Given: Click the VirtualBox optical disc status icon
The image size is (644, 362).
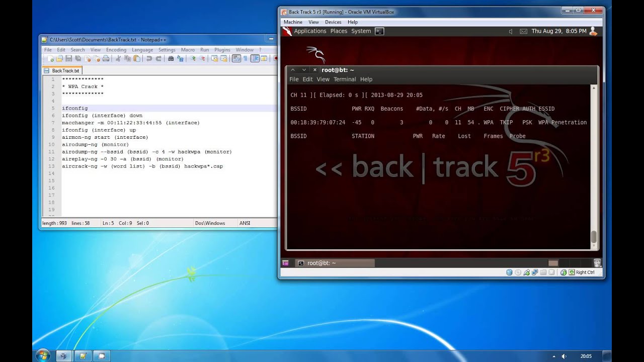Looking at the screenshot, I should tap(518, 273).
